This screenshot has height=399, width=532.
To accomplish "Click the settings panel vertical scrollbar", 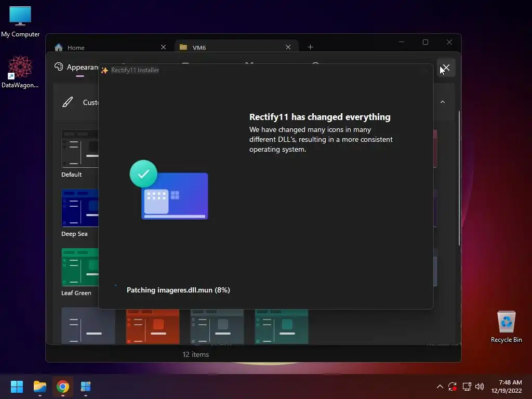I will click(459, 178).
